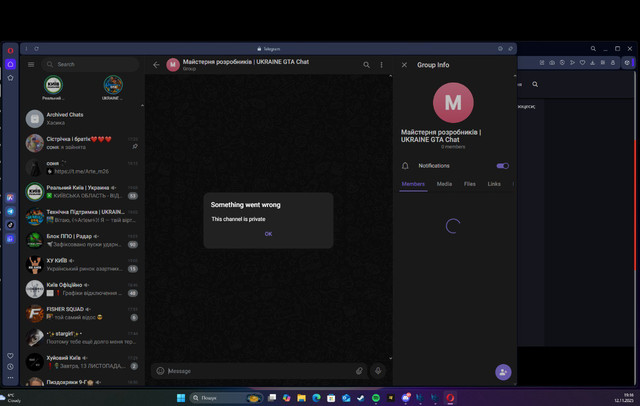
Task: Click the attach file paperclip icon
Action: click(359, 371)
